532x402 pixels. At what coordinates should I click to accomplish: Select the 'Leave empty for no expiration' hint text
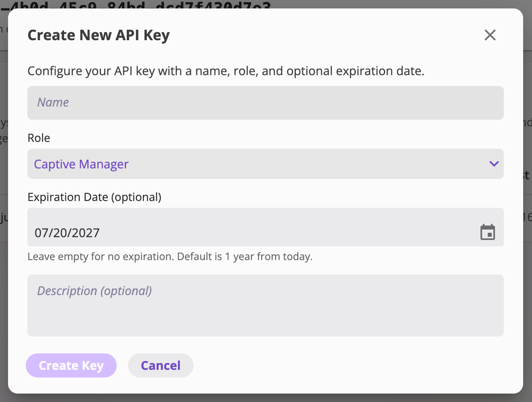click(x=170, y=256)
